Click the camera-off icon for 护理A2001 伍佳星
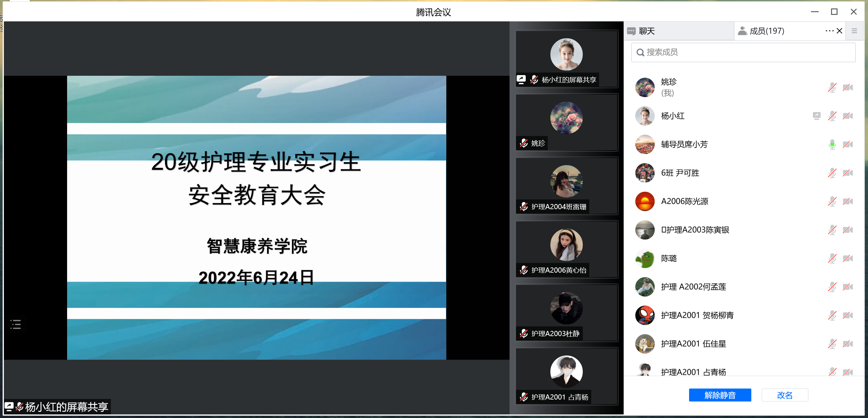868x418 pixels. [x=848, y=344]
